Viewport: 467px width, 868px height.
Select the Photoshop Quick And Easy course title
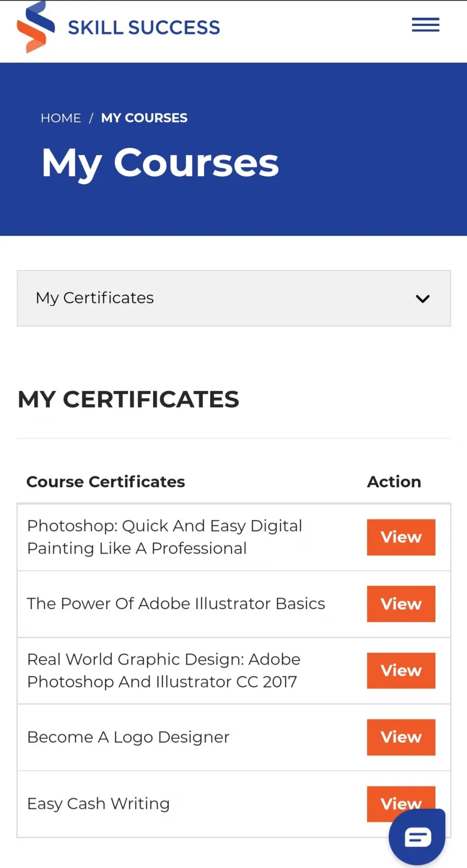(x=164, y=537)
